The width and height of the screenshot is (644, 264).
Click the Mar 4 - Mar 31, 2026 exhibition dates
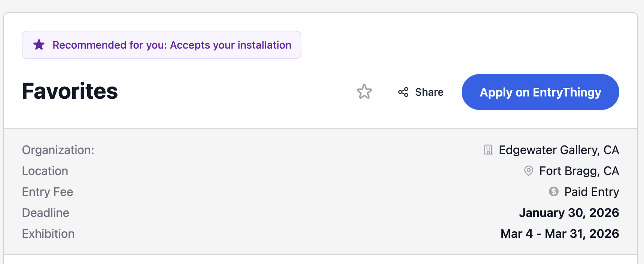point(560,234)
